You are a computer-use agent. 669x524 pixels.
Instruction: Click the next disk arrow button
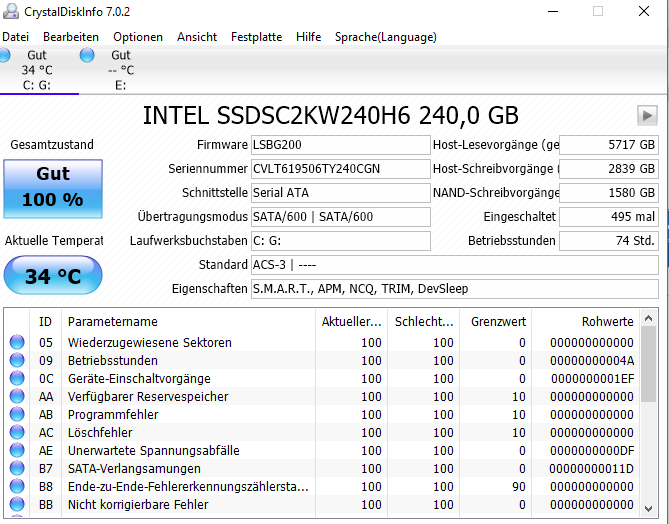pyautogui.click(x=647, y=116)
